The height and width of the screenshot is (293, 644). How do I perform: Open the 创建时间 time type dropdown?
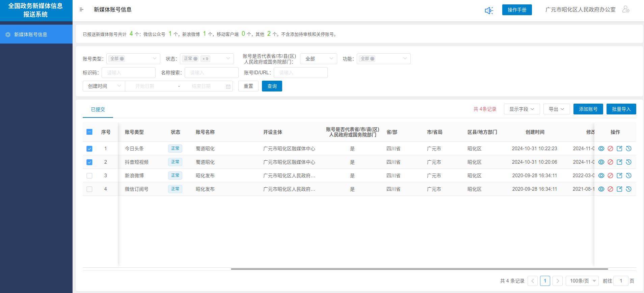[x=104, y=86]
